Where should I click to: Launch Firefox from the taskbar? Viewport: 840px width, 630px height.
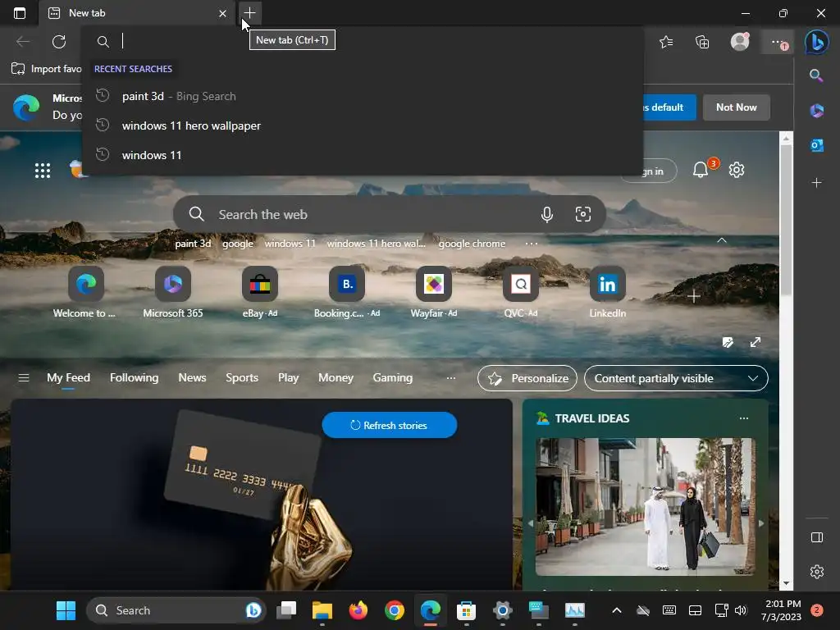(x=358, y=610)
